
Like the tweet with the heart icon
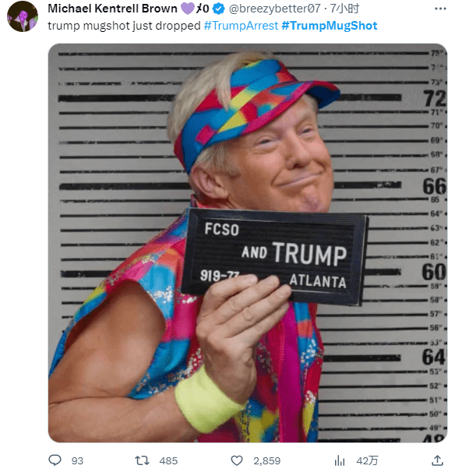[237, 460]
